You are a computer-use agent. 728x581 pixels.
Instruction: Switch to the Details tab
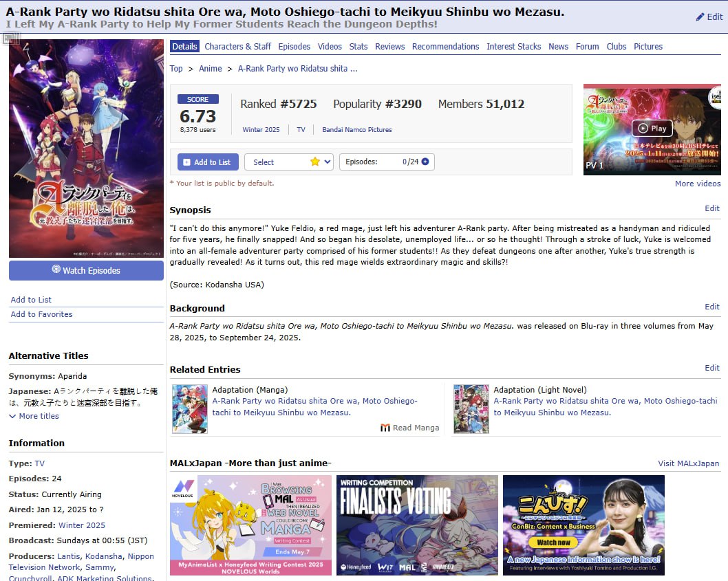[x=185, y=46]
